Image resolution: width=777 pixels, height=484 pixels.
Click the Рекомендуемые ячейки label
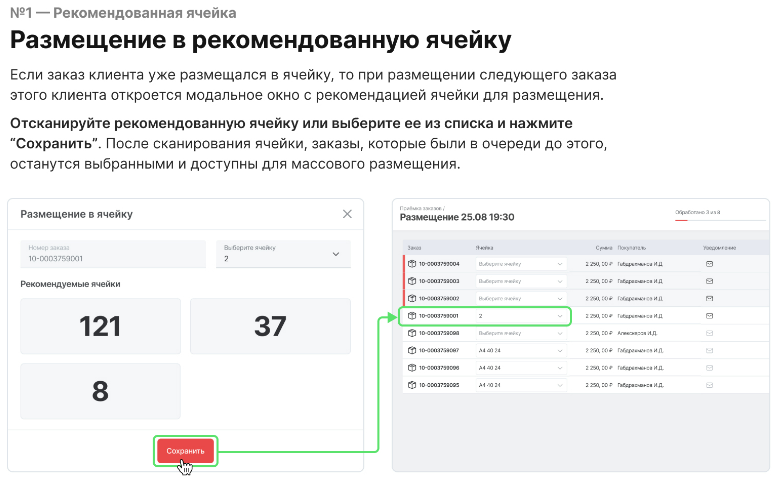(x=70, y=284)
